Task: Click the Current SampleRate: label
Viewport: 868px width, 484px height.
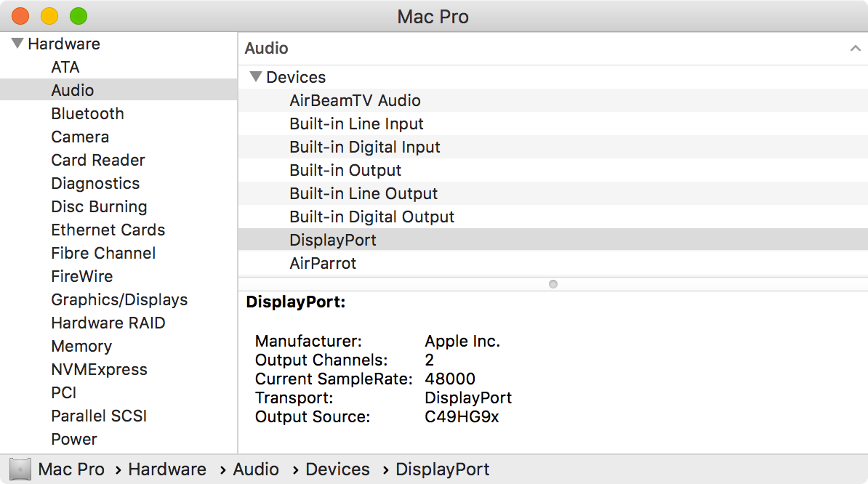Action: (x=334, y=379)
